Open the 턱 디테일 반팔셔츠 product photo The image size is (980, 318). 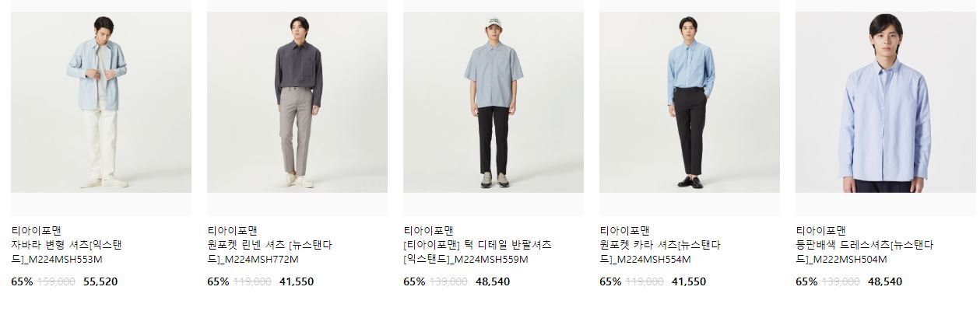(x=494, y=102)
